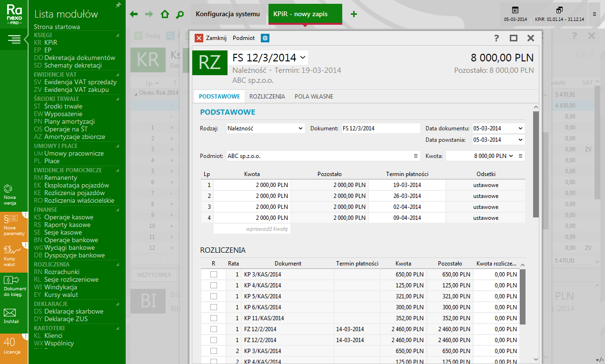
Task: Expand the FS 12/3/2014 header dropdown
Action: point(303,58)
